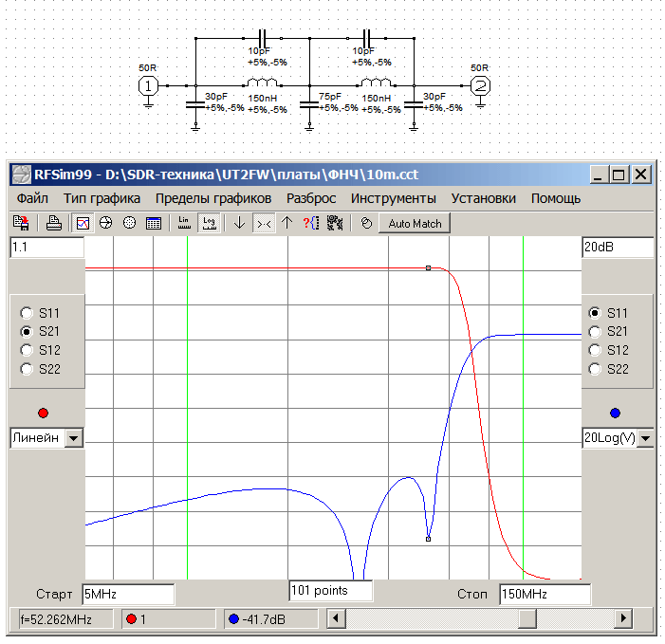Click the save circuit toolbar icon
Image resolution: width=665 pixels, height=644 pixels.
tap(21, 223)
